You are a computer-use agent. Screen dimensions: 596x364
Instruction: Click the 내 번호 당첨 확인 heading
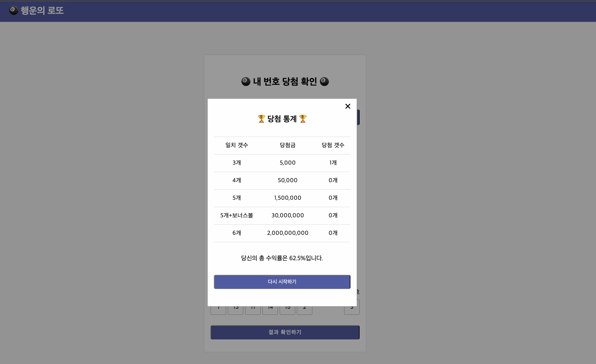click(285, 82)
